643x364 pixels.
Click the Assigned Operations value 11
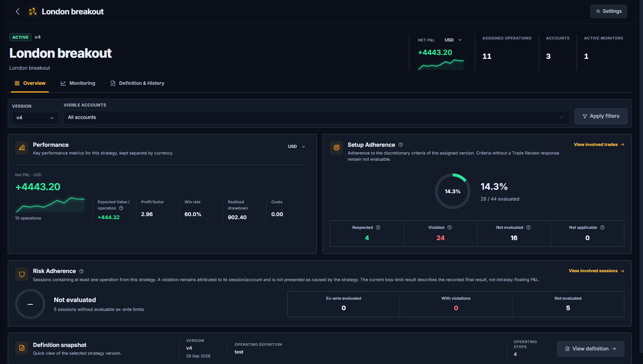(x=487, y=56)
